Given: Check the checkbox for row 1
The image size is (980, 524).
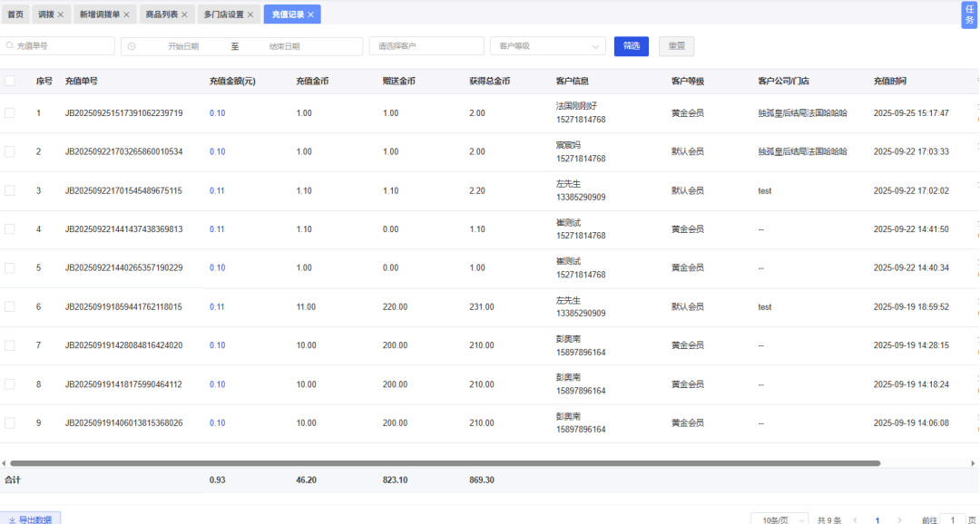Looking at the screenshot, I should pyautogui.click(x=10, y=113).
